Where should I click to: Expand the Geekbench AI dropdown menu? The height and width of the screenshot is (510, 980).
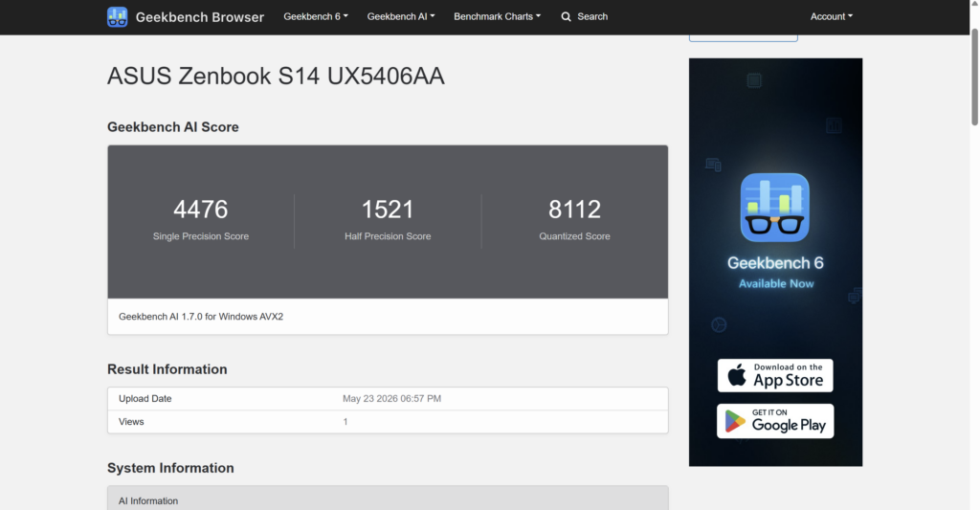401,16
